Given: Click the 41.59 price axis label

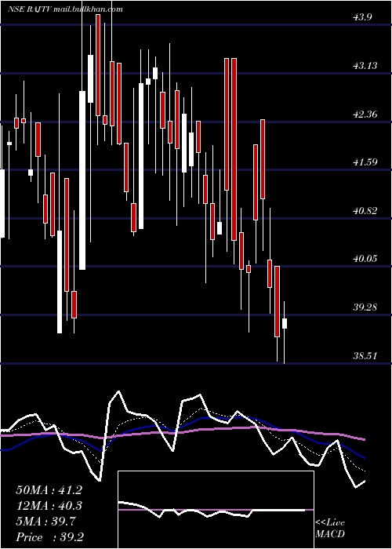Looking at the screenshot, I should pos(365,162).
